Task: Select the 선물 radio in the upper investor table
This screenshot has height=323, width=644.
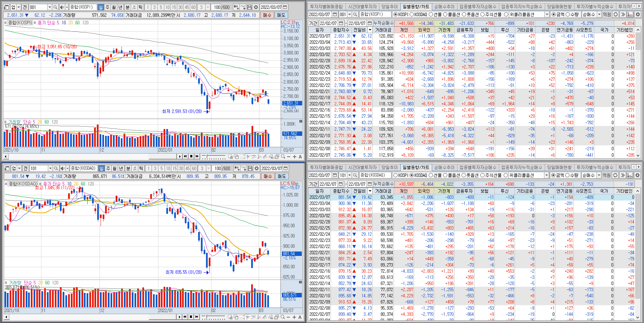Action: pyautogui.click(x=431, y=14)
